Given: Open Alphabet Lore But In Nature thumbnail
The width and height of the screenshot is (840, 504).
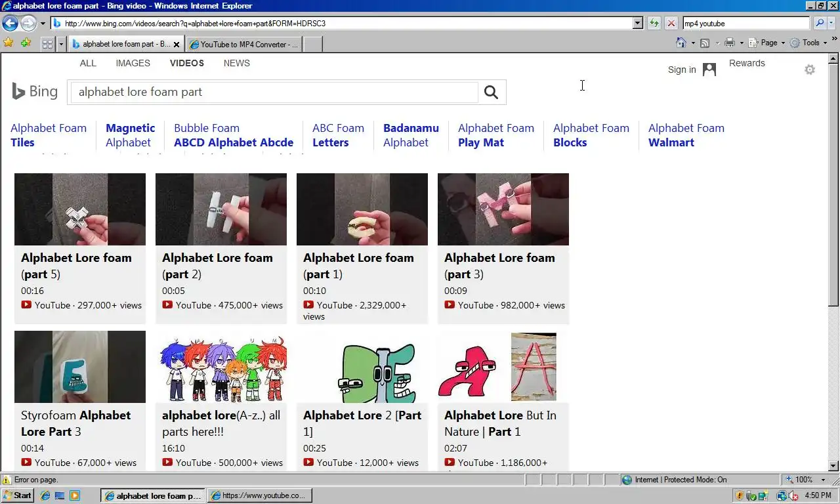Looking at the screenshot, I should point(503,367).
